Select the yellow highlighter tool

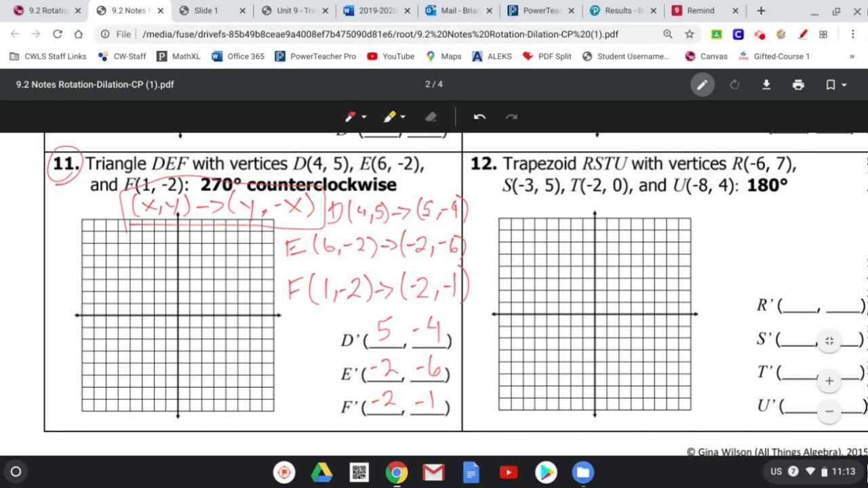(x=389, y=117)
